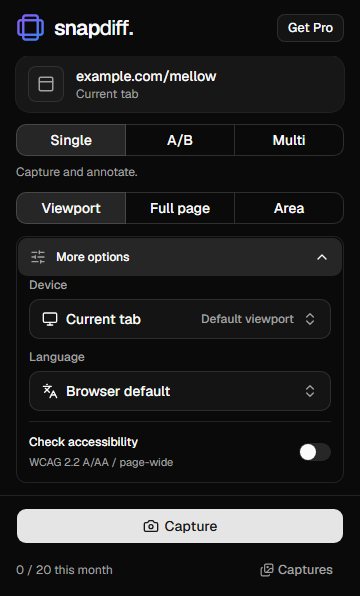The image size is (360, 596).
Task: Choose Full page capture type
Action: (180, 208)
